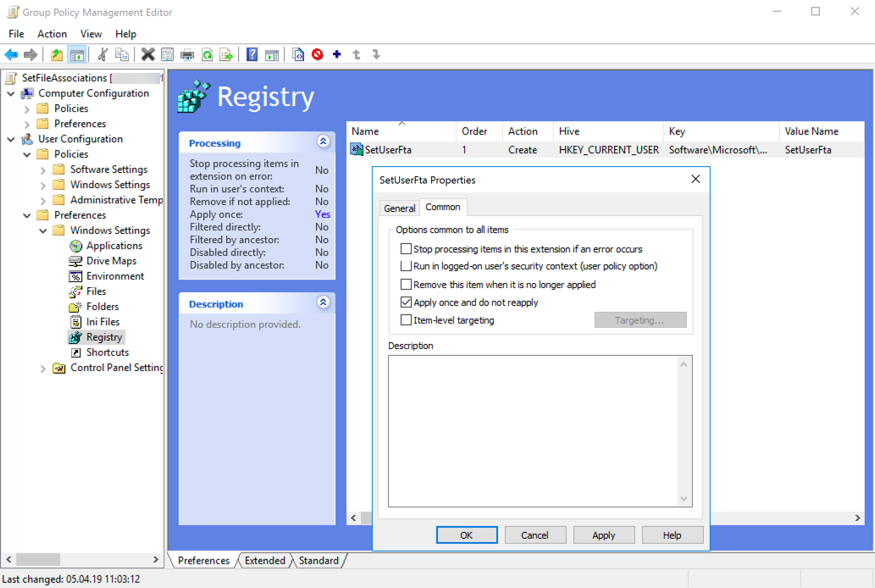875x588 pixels.
Task: Click the Print toolbar icon
Action: click(187, 55)
